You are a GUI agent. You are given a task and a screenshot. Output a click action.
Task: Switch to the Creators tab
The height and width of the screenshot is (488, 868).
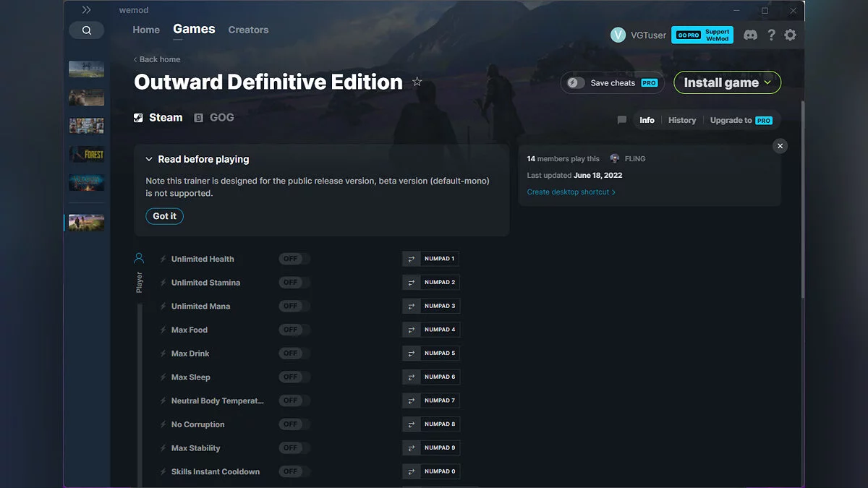click(248, 30)
